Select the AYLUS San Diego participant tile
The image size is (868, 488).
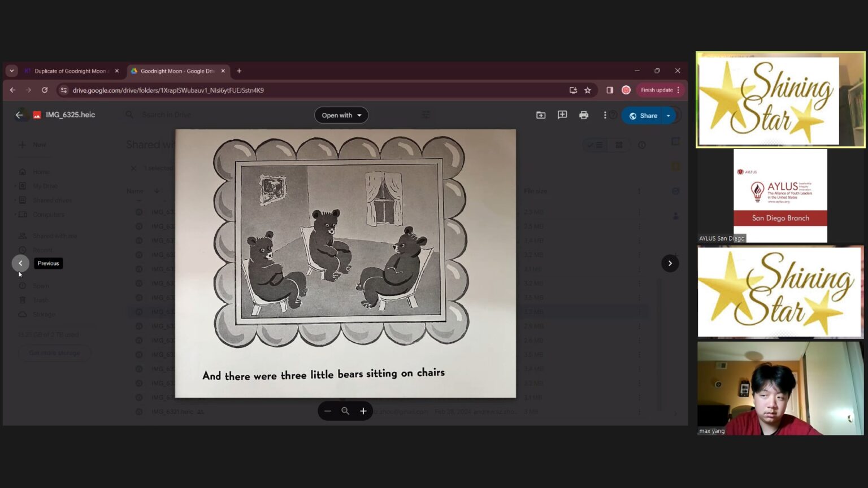coord(780,196)
